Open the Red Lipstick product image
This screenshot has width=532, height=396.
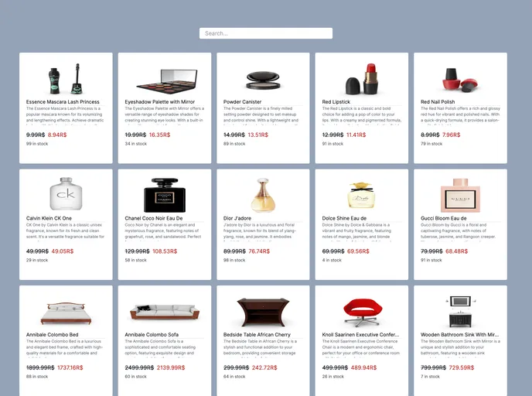point(362,79)
